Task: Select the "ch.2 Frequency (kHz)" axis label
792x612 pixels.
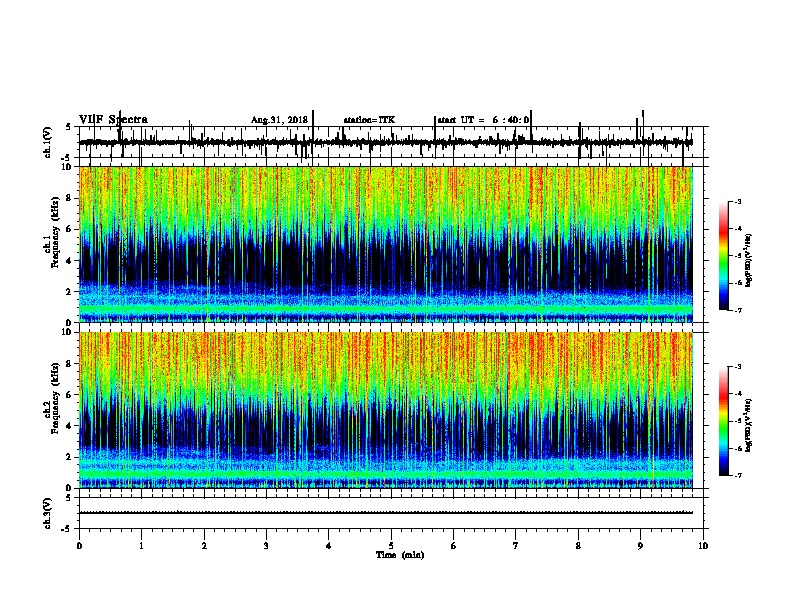Action: tap(52, 398)
